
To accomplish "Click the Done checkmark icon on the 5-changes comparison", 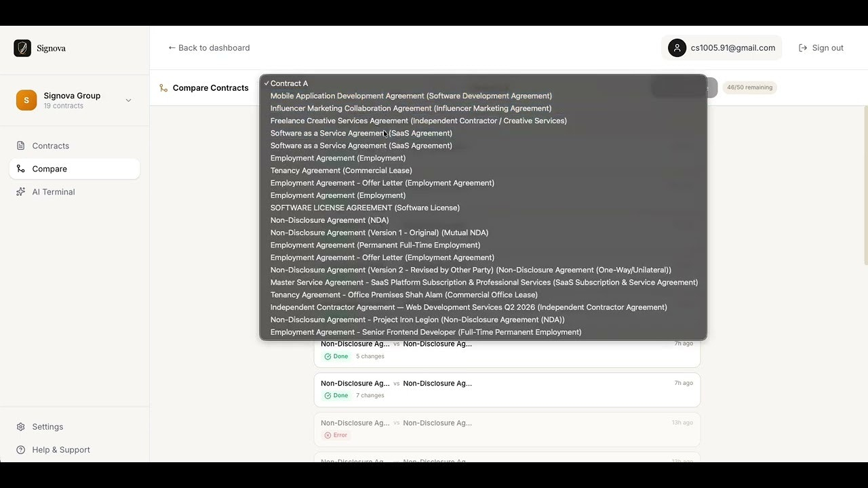I will pos(326,356).
